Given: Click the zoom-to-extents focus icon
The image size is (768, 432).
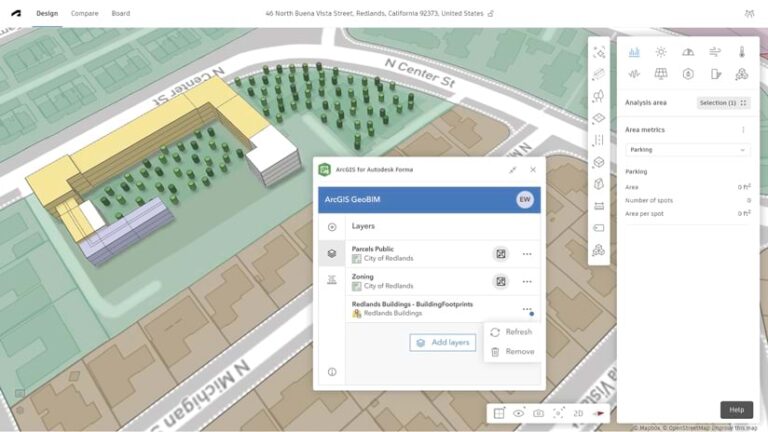Looking at the screenshot, I should [558, 413].
